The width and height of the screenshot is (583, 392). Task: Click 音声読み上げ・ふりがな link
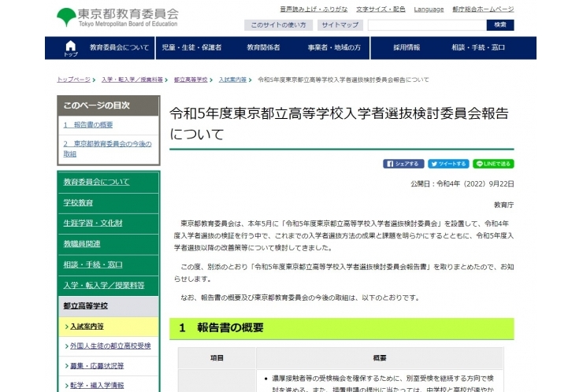(x=314, y=9)
